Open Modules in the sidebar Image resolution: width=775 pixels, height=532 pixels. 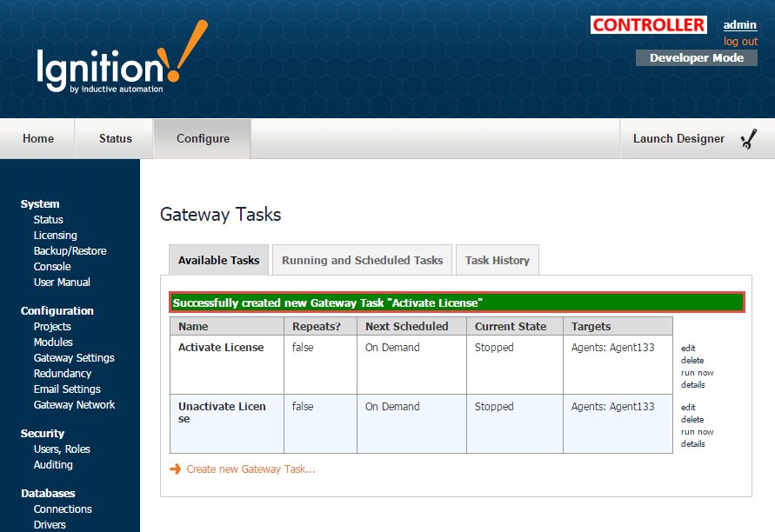tap(53, 342)
